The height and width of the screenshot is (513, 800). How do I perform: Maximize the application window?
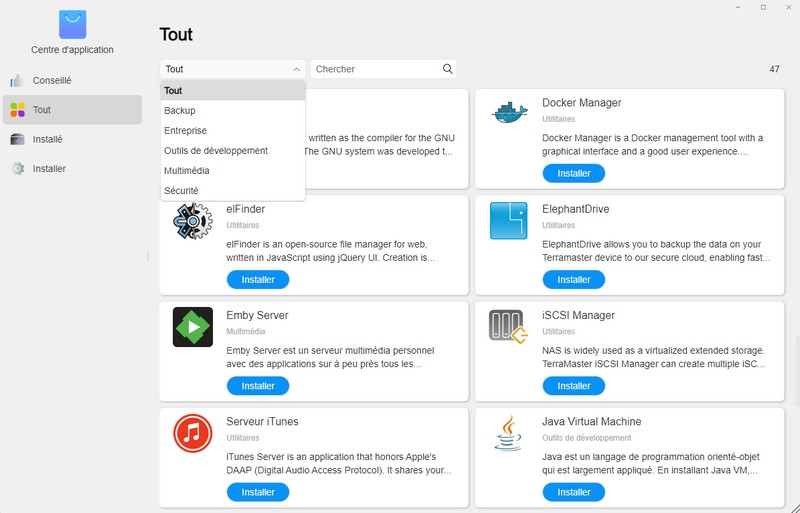pos(763,7)
